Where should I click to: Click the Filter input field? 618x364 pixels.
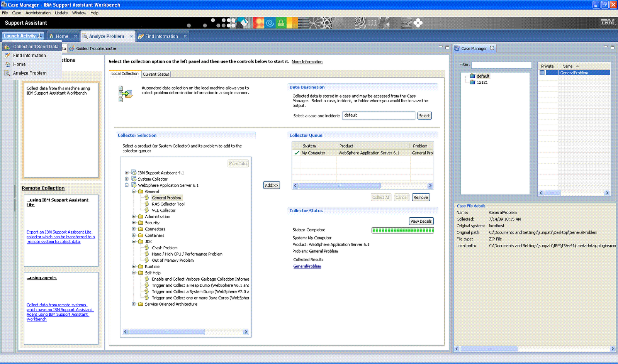point(501,65)
